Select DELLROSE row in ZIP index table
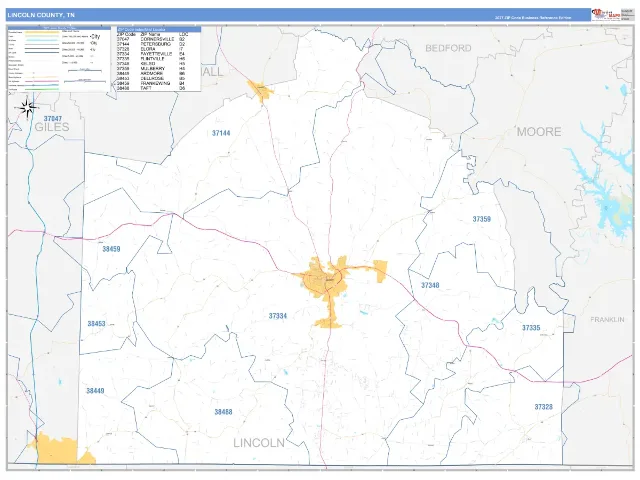Image resolution: width=640 pixels, height=480 pixels. click(x=151, y=78)
